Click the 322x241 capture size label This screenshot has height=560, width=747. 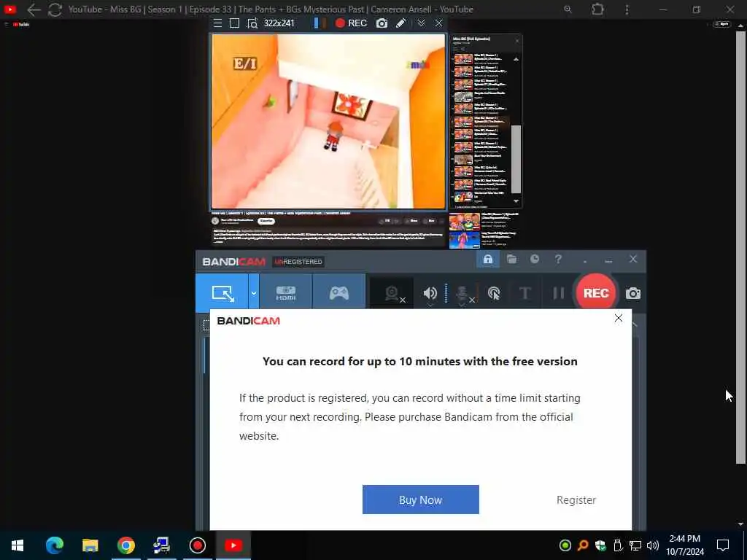[x=279, y=23]
